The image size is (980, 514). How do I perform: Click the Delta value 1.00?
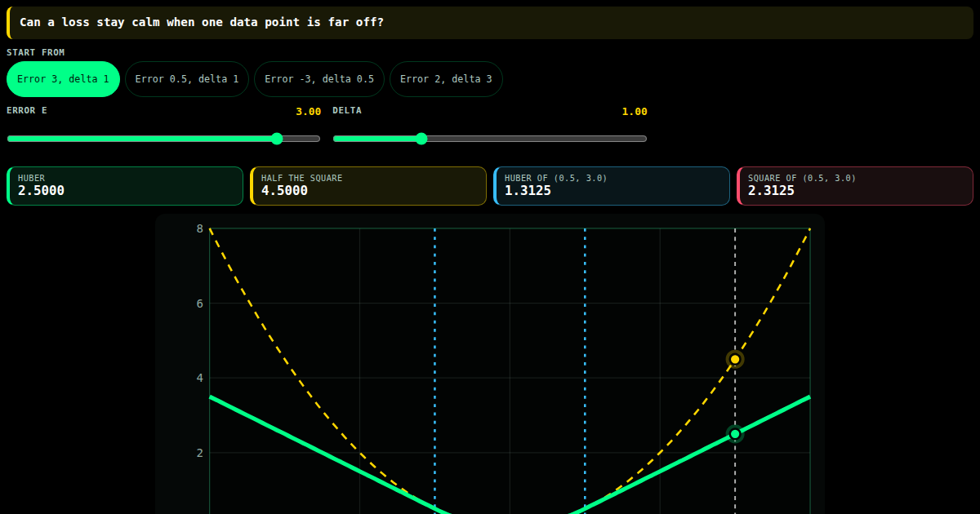635,112
